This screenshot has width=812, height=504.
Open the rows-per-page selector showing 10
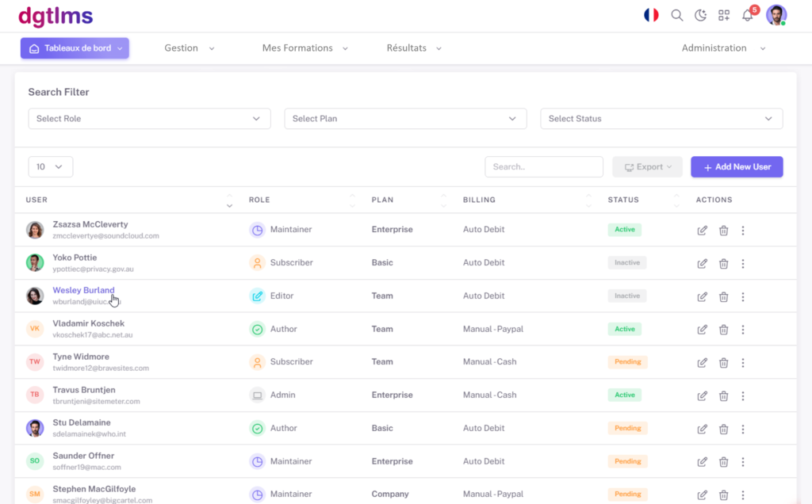(x=50, y=166)
